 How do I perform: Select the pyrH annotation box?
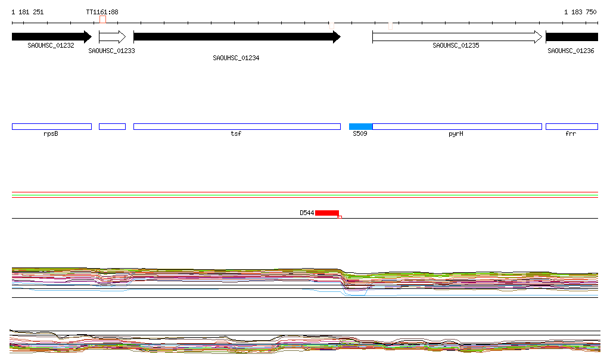pyautogui.click(x=457, y=126)
